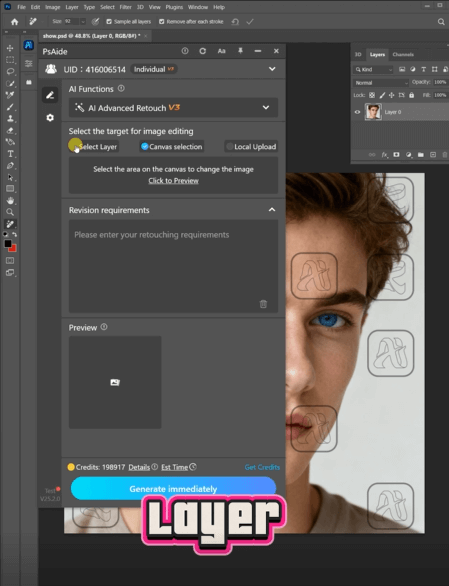Select the Brush tool in toolbar
This screenshot has height=586, width=449.
click(x=10, y=107)
